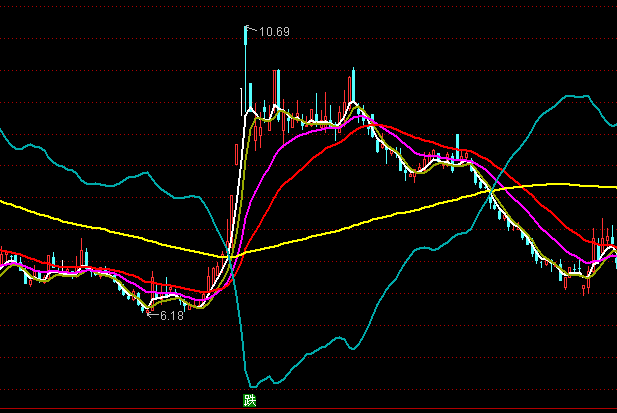The image size is (617, 413).
Task: Click the green 跌 signal marker
Action: [250, 400]
